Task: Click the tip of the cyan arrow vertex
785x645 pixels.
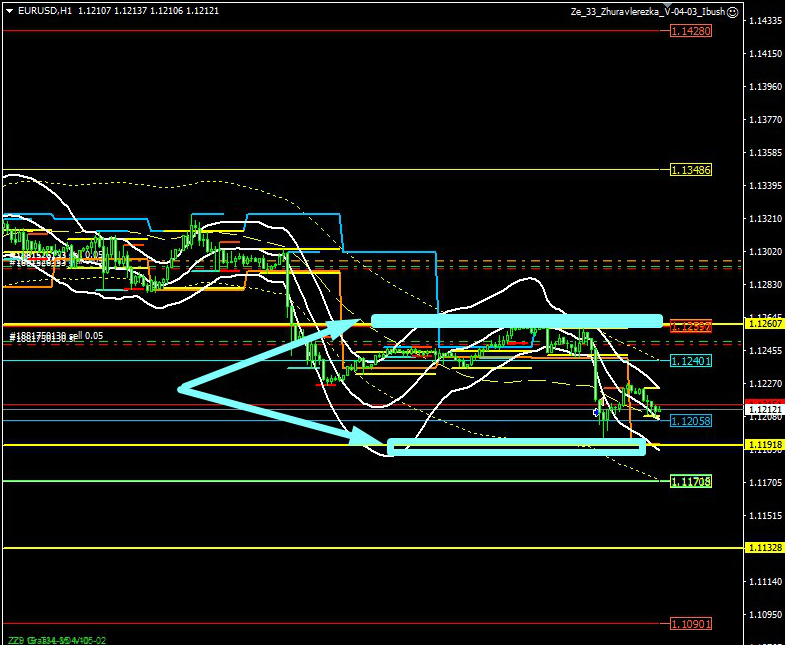Action: pos(181,389)
